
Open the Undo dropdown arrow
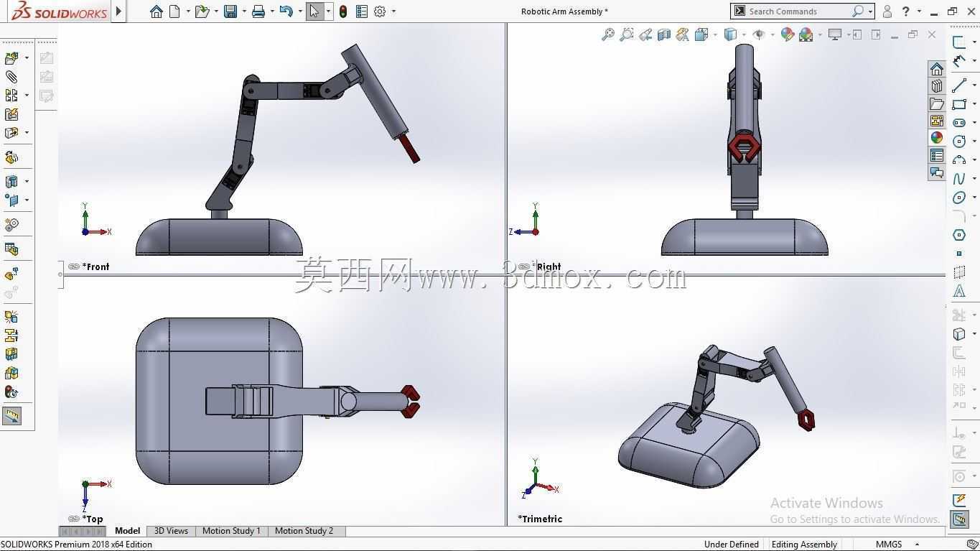(x=299, y=11)
